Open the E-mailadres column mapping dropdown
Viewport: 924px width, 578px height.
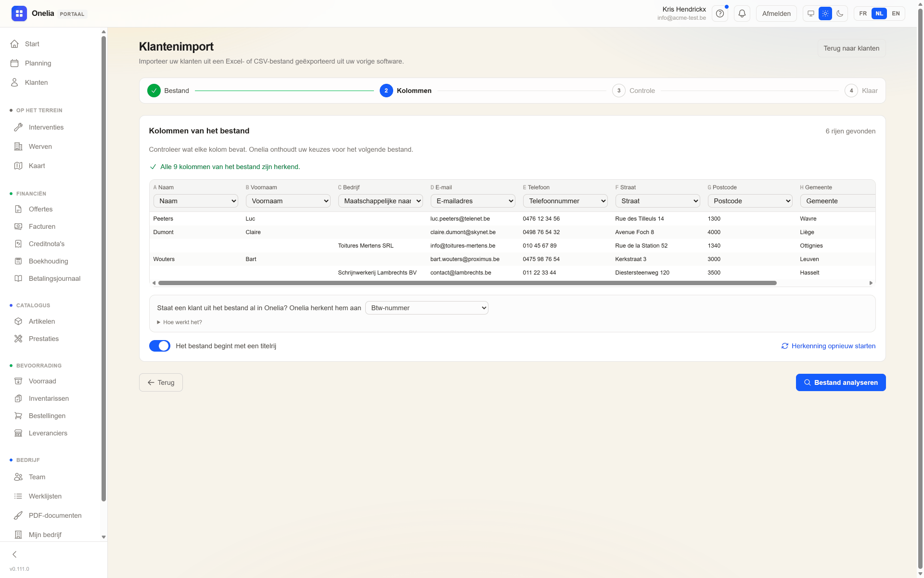click(473, 201)
